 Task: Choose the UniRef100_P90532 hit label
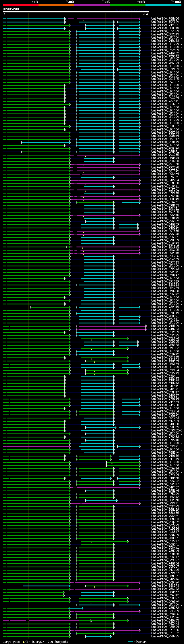point(165,221)
